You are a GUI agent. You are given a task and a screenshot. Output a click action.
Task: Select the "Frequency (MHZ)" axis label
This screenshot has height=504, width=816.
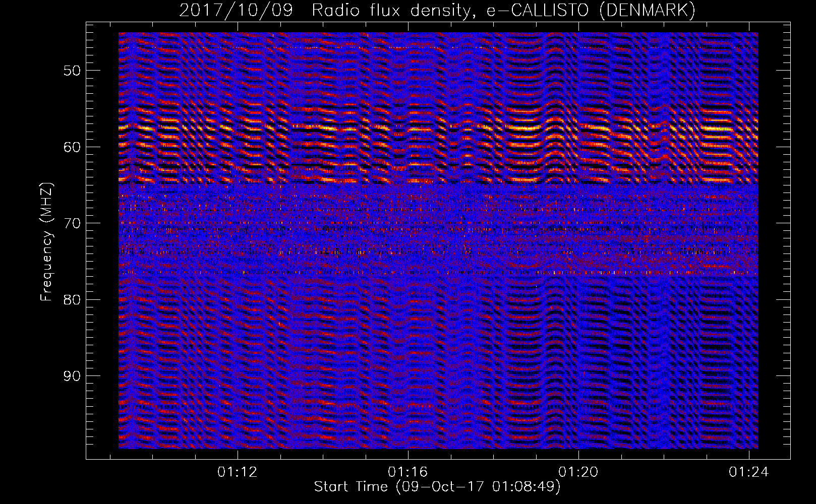(x=46, y=242)
